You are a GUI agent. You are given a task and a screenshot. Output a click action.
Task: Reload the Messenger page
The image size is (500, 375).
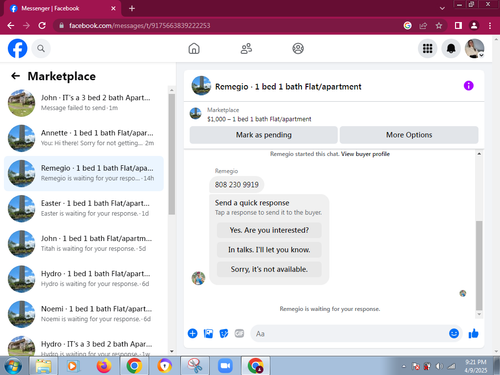click(x=42, y=26)
